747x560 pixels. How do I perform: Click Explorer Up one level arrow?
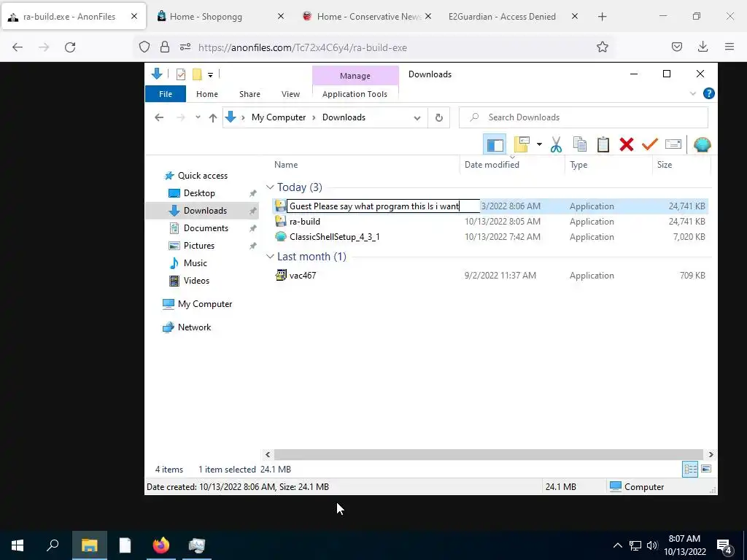[213, 117]
